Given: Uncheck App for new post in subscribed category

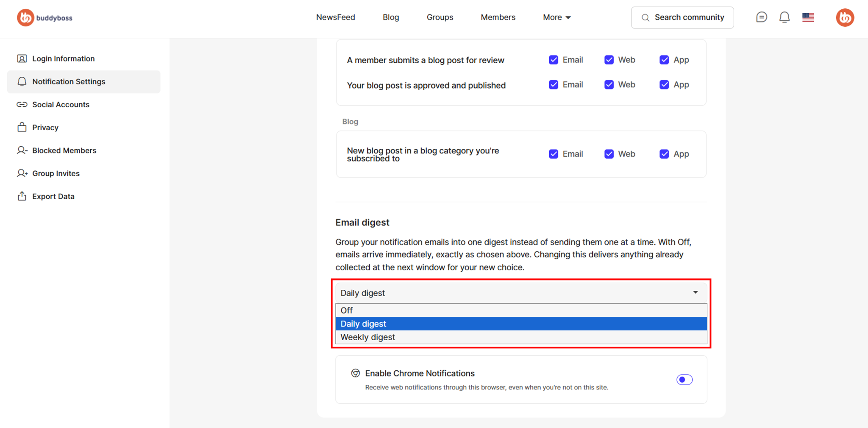Looking at the screenshot, I should click(x=664, y=154).
